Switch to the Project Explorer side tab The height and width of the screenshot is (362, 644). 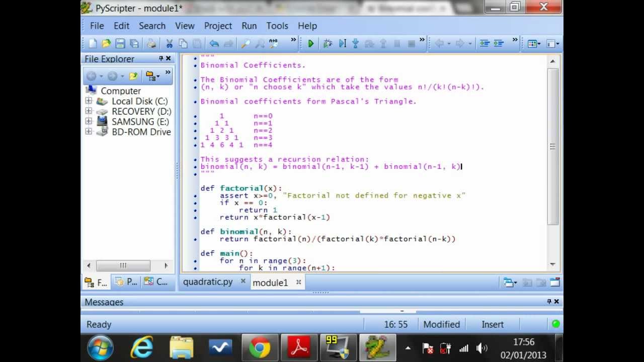tap(126, 282)
